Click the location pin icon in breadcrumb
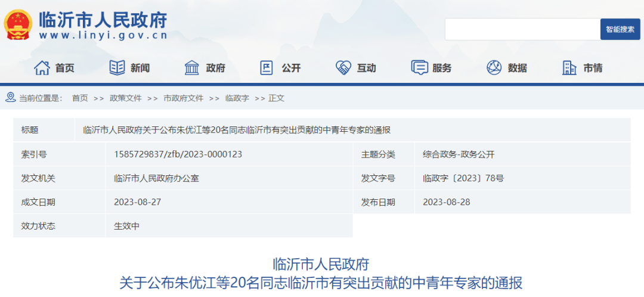Viewport: 644px width, 297px height. [11, 98]
